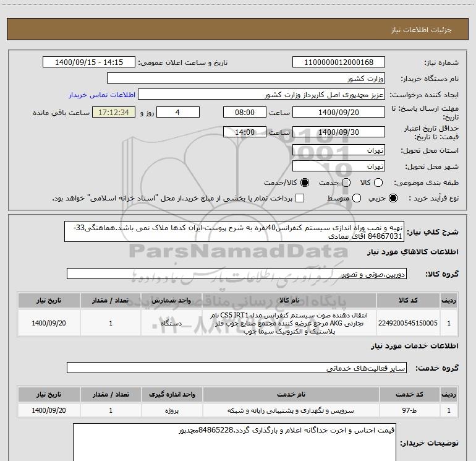
Task: Click the request creator field عزیز محمدپوری
Action: tap(261, 94)
